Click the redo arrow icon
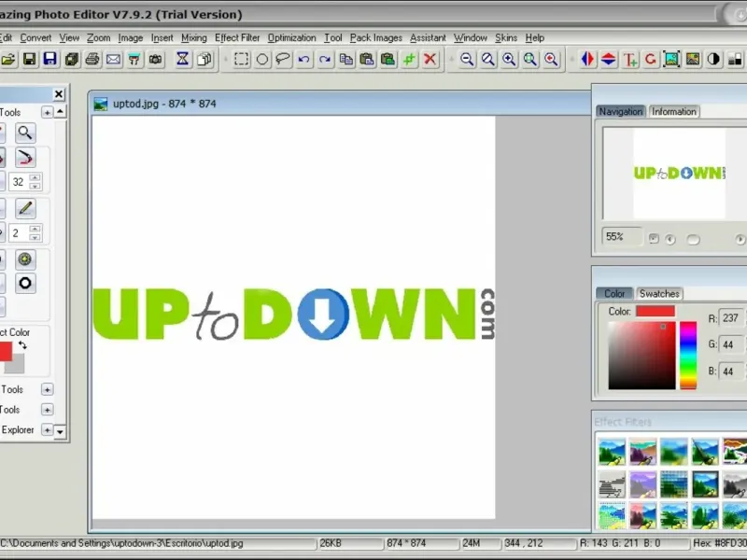747x560 pixels. (x=325, y=60)
